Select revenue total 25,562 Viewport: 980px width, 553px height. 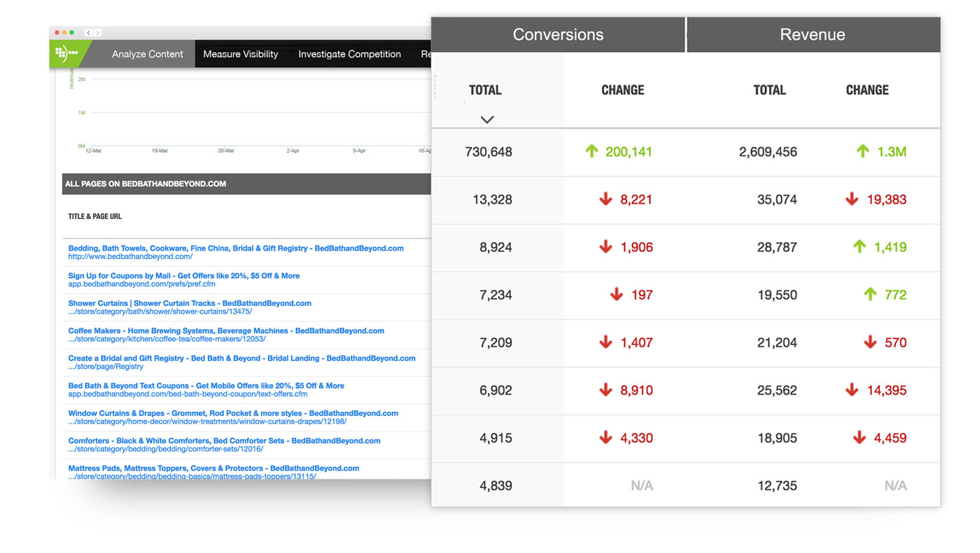(777, 390)
